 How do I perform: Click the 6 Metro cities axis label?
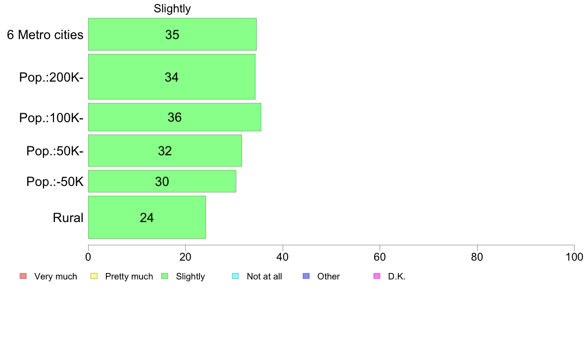45,35
